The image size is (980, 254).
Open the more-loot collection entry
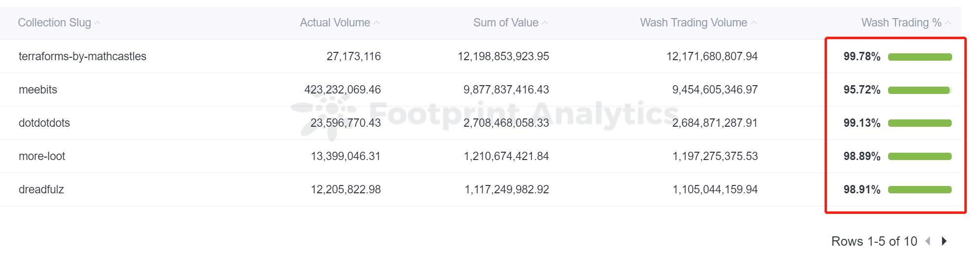coord(42,156)
